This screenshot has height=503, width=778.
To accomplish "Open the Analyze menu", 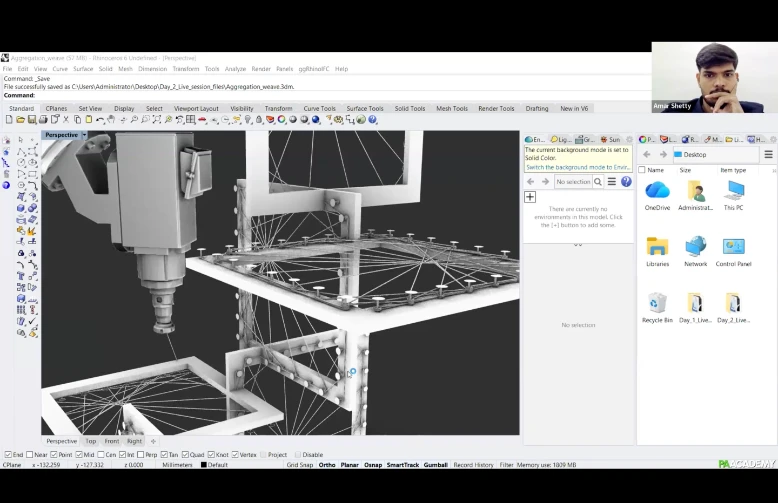I will tap(235, 69).
